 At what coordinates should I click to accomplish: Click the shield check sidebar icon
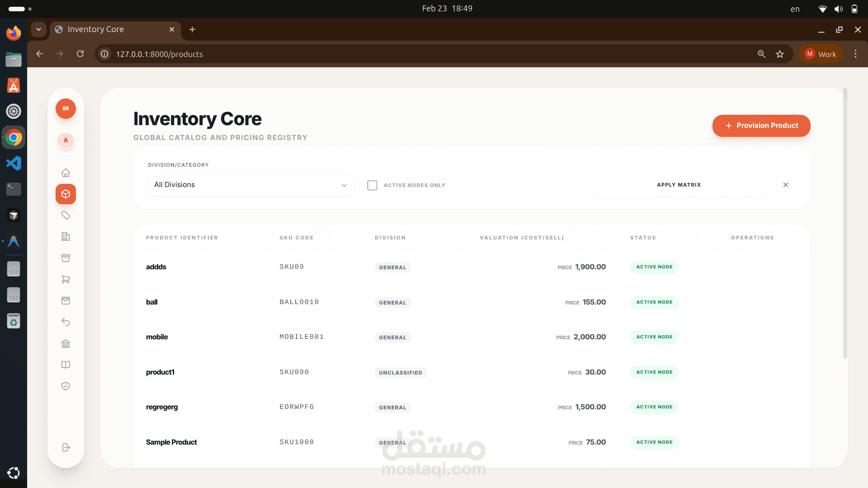(66, 386)
